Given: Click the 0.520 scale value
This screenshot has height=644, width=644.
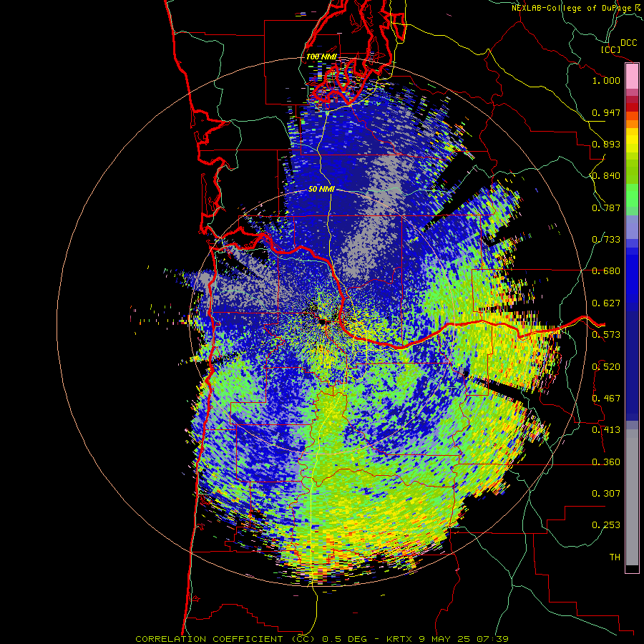Looking at the screenshot, I should pos(606,367).
